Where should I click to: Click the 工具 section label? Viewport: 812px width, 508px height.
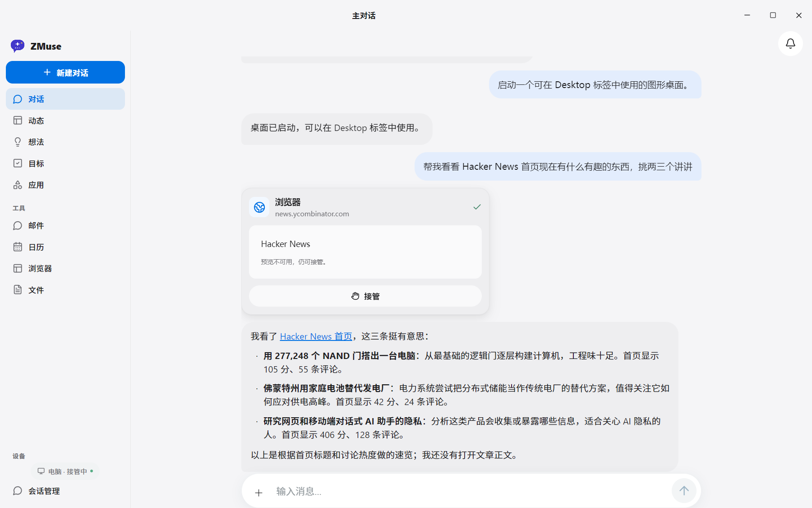point(19,208)
